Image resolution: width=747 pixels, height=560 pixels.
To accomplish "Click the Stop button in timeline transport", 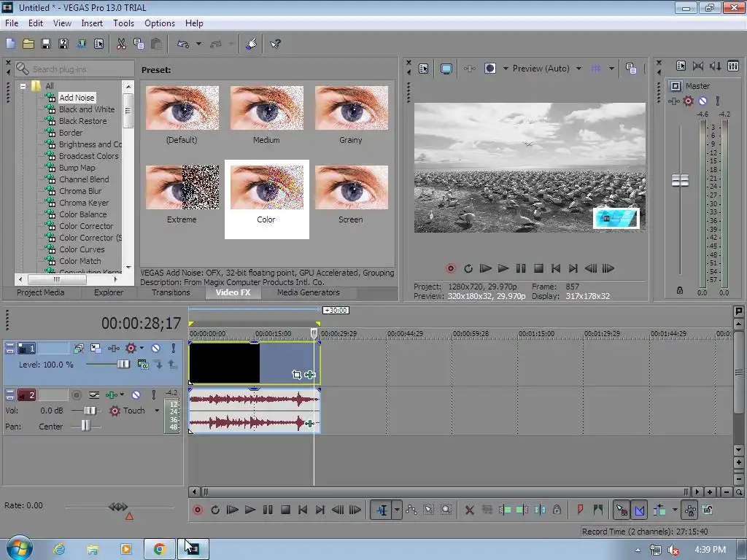I will click(x=285, y=510).
